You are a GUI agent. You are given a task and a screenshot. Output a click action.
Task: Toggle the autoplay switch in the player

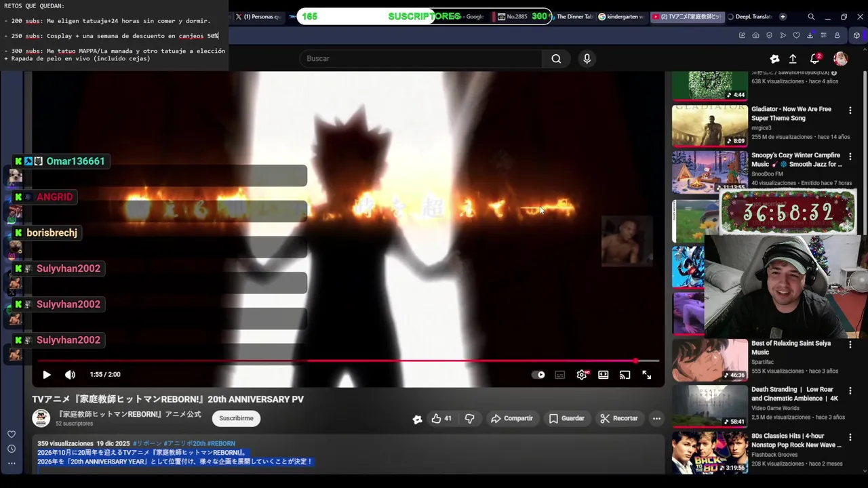[538, 375]
